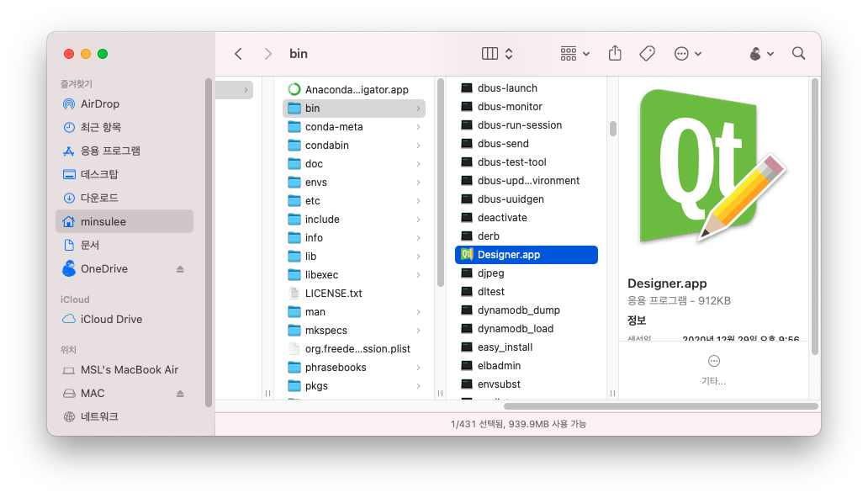Select the derb executable
Image resolution: width=868 pixels, height=498 pixels.
(527, 236)
